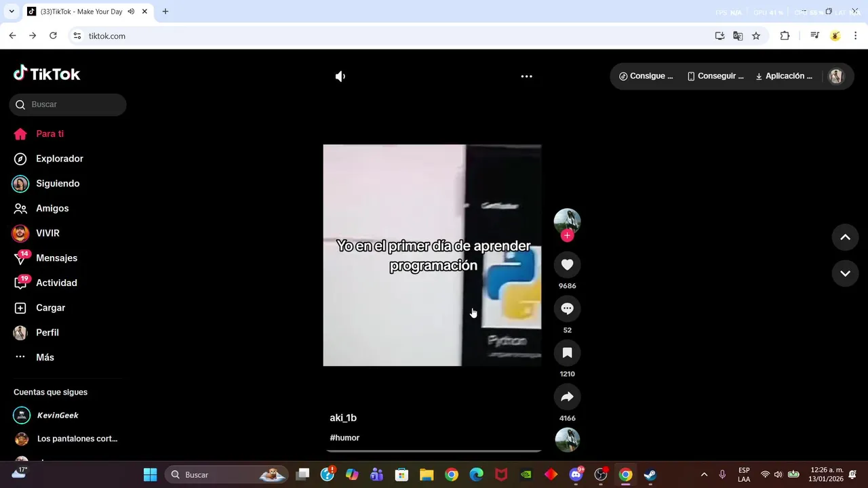Open the Windows Start menu
Viewport: 868px width, 488px height.
151,474
